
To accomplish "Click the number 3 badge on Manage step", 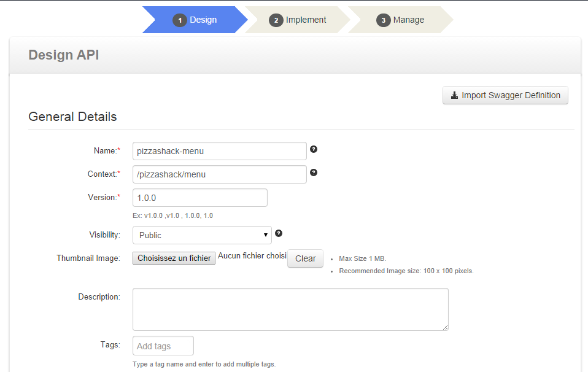I will 384,20.
